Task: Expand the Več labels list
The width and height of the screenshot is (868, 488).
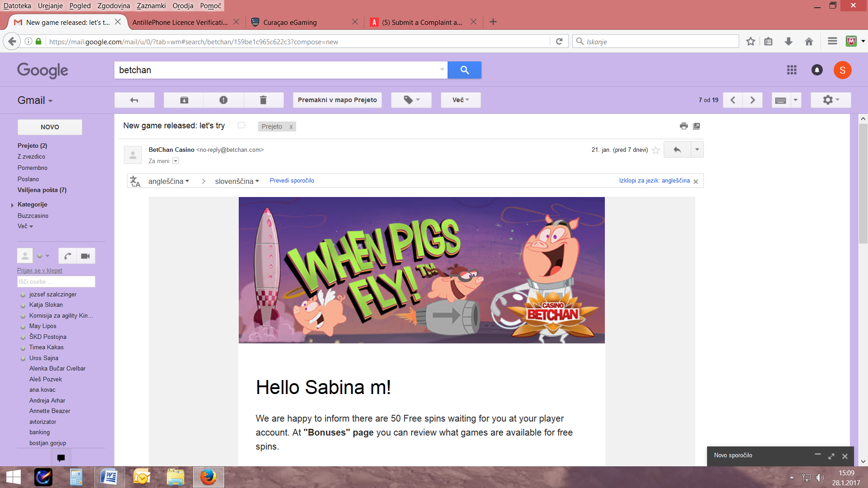Action: pos(25,226)
